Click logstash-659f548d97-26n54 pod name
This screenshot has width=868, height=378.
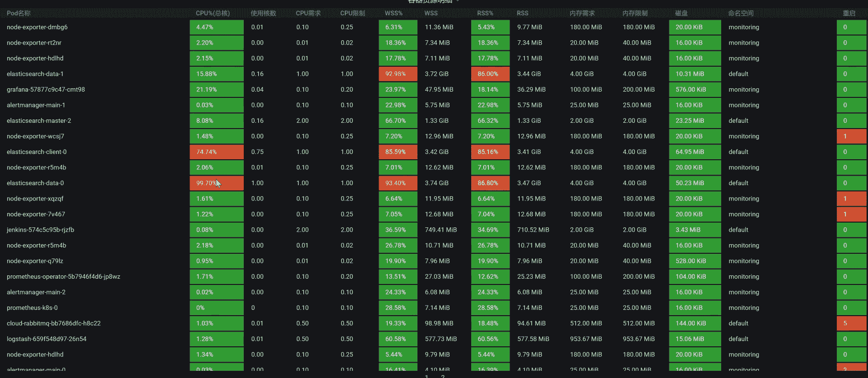coord(47,339)
